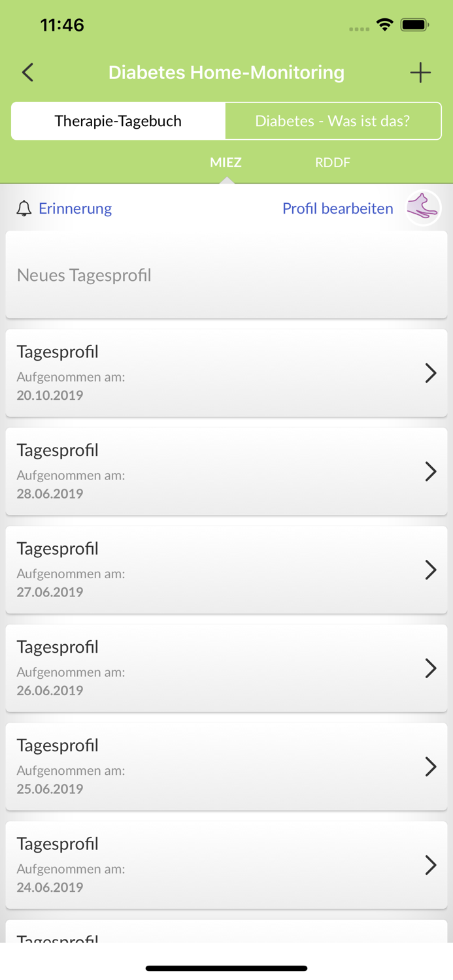
Task: Tap the chevron on the 20.10.2019 Tagesprofil
Action: click(x=431, y=373)
